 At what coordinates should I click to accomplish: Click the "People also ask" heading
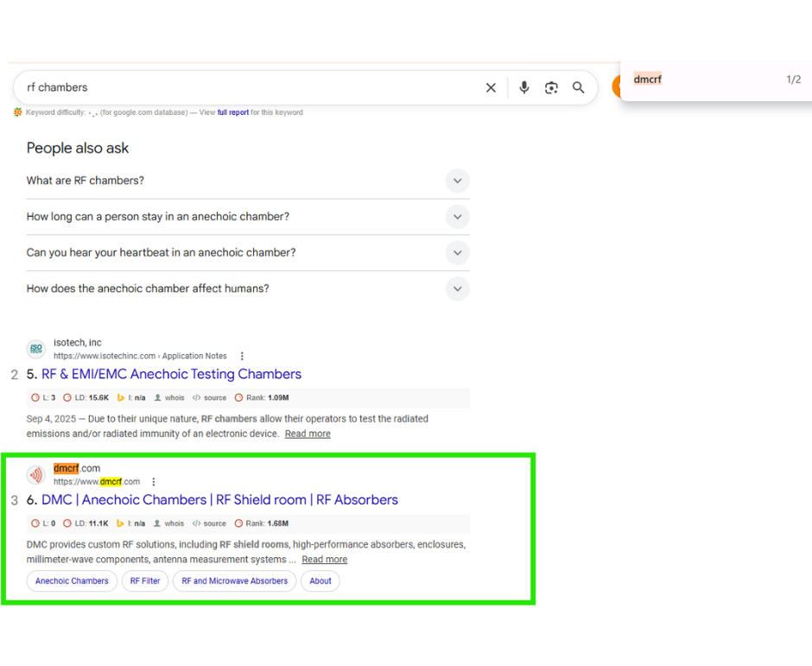click(78, 148)
